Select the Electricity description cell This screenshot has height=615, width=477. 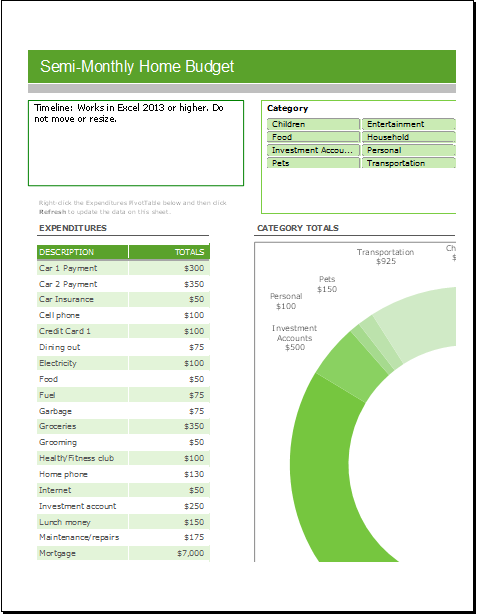coord(82,363)
